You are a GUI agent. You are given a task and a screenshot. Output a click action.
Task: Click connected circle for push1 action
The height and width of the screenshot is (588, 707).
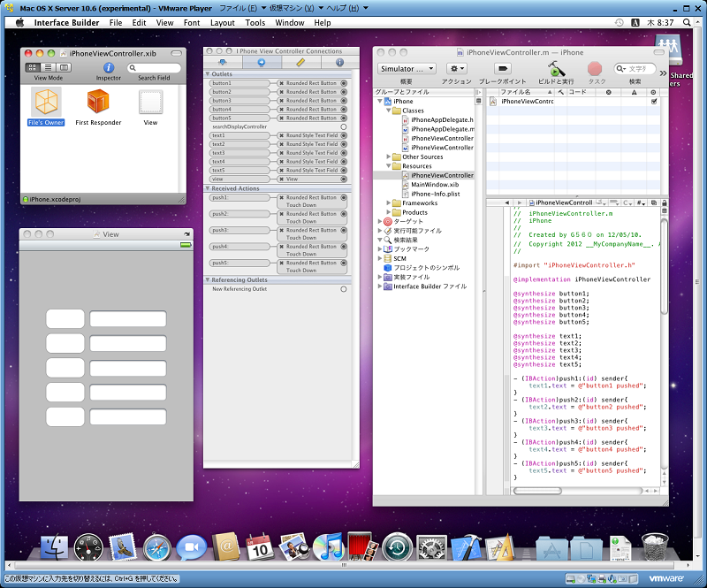344,198
